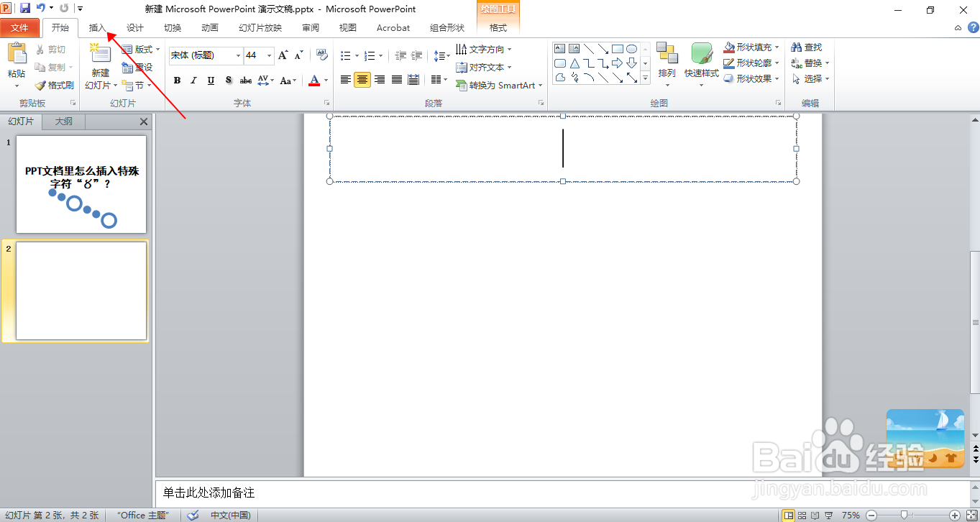The image size is (980, 522).
Task: Toggle Bold formatting
Action: tap(177, 81)
